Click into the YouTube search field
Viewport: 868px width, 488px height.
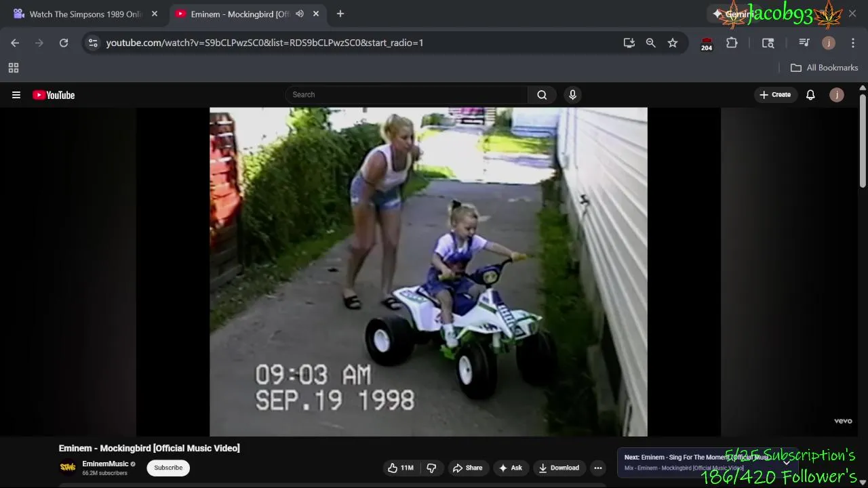point(407,95)
